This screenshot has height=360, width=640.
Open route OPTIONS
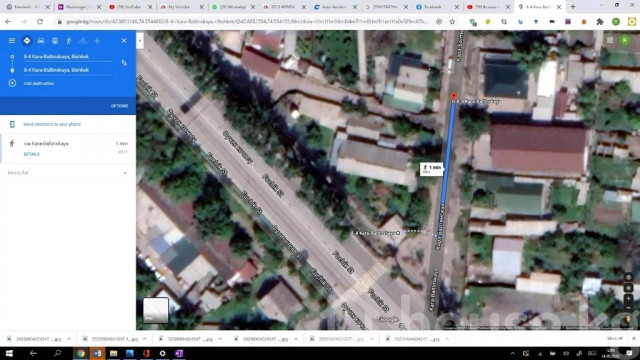click(120, 106)
